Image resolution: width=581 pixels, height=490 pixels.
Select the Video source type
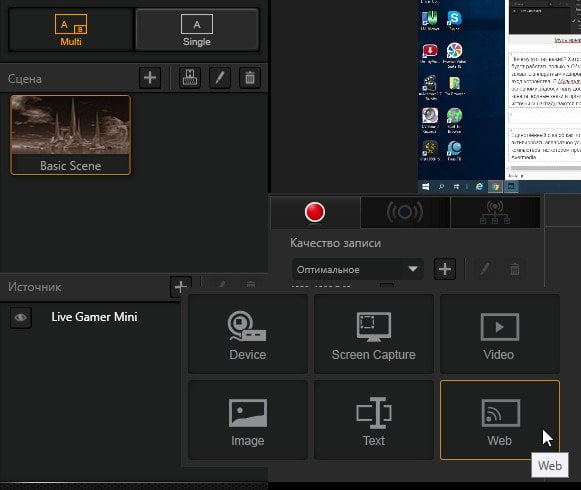499,334
